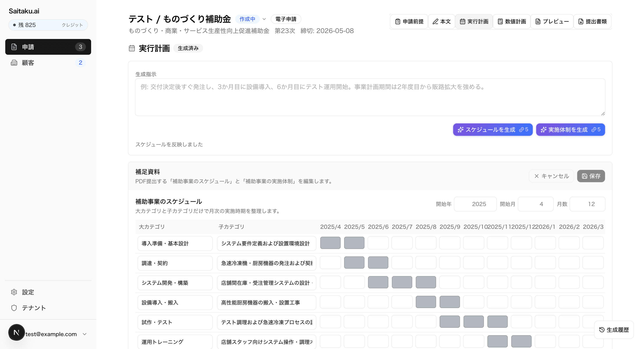Click the 開始年 field showing 2025
Screen dimensions: 644x349
click(475, 204)
